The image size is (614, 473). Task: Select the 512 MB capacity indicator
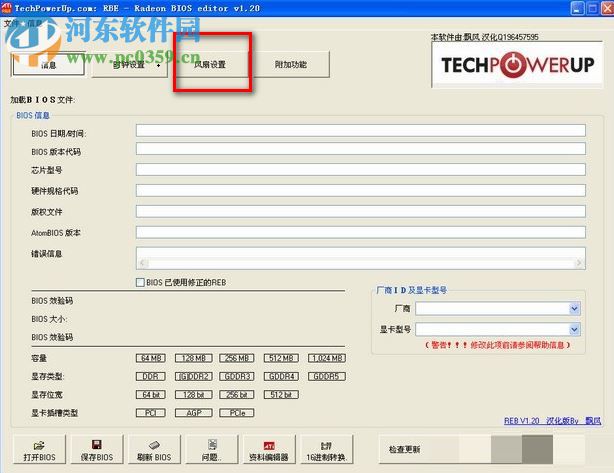(281, 358)
